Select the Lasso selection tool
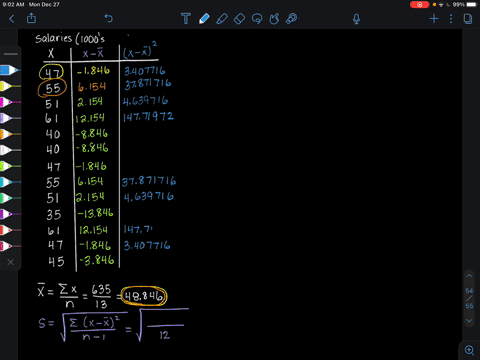 pos(257,19)
